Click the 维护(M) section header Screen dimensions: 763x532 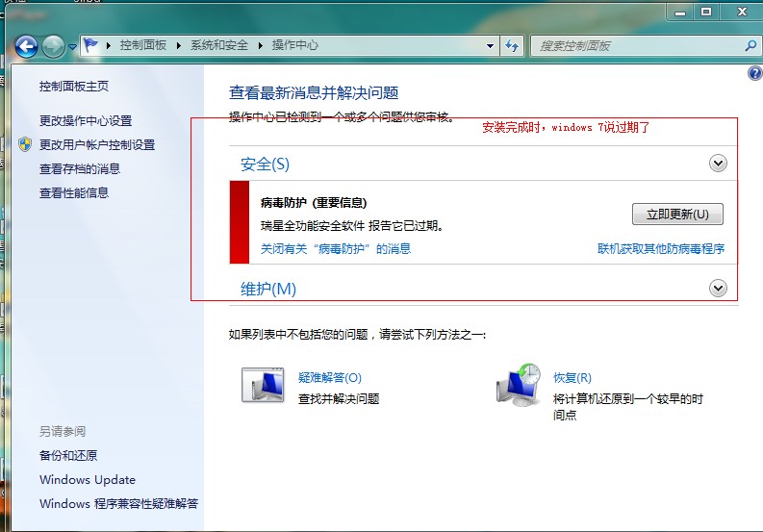click(268, 290)
